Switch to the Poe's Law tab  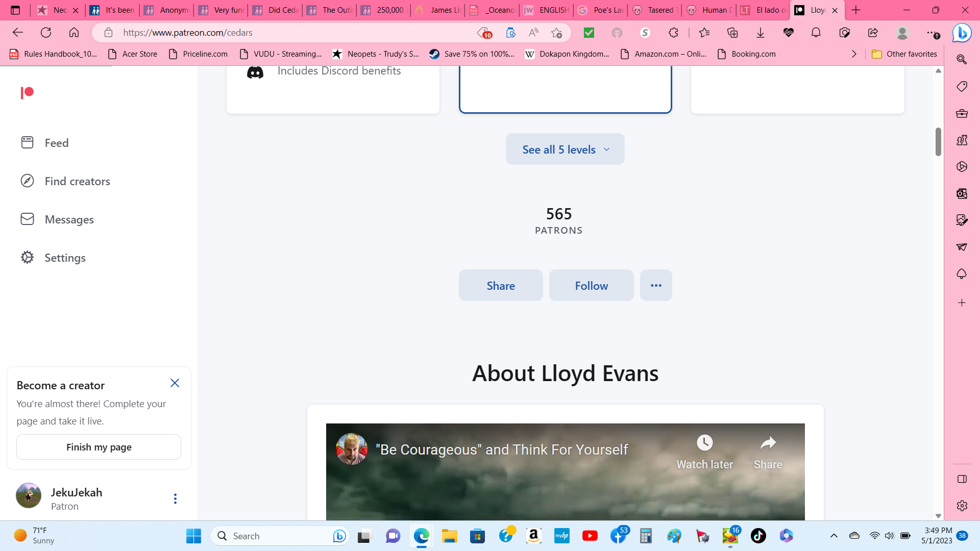(x=601, y=10)
